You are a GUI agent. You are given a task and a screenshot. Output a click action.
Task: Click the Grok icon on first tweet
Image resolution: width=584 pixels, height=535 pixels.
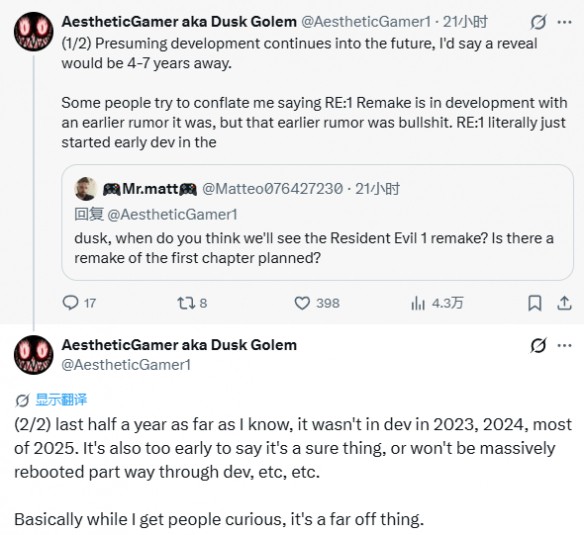point(539,22)
